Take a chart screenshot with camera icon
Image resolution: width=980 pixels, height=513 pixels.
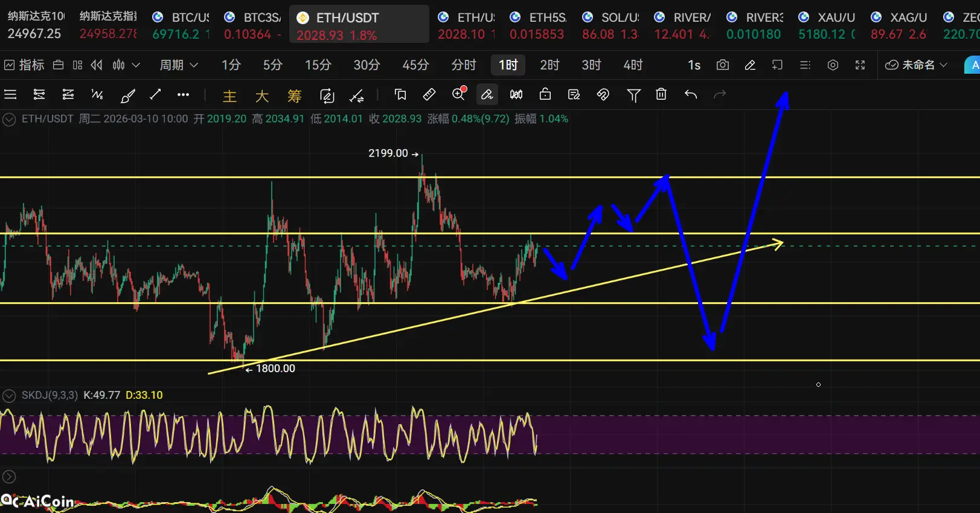pyautogui.click(x=723, y=65)
